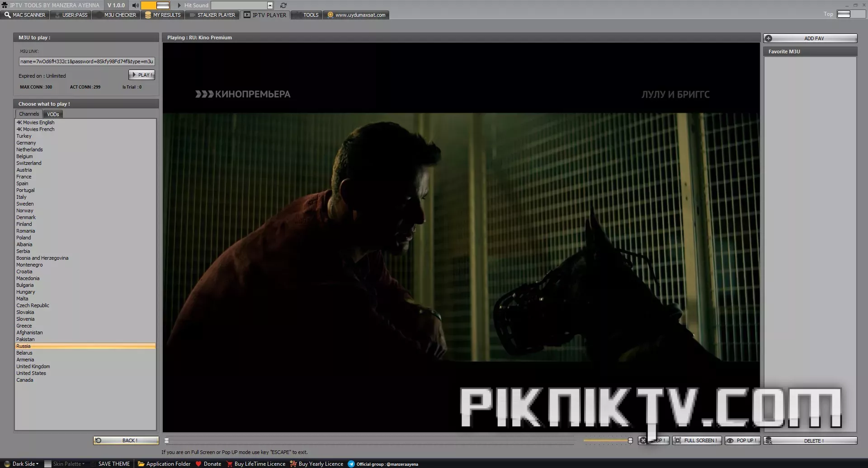The height and width of the screenshot is (468, 868).
Task: Click the STOP ! button
Action: pos(653,440)
